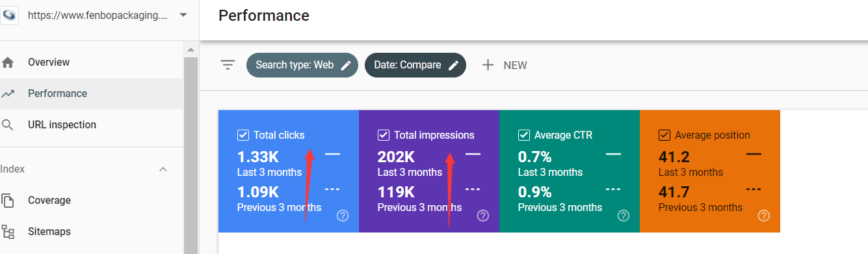The image size is (868, 254).
Task: Open help icon on Average position card
Action: (764, 216)
